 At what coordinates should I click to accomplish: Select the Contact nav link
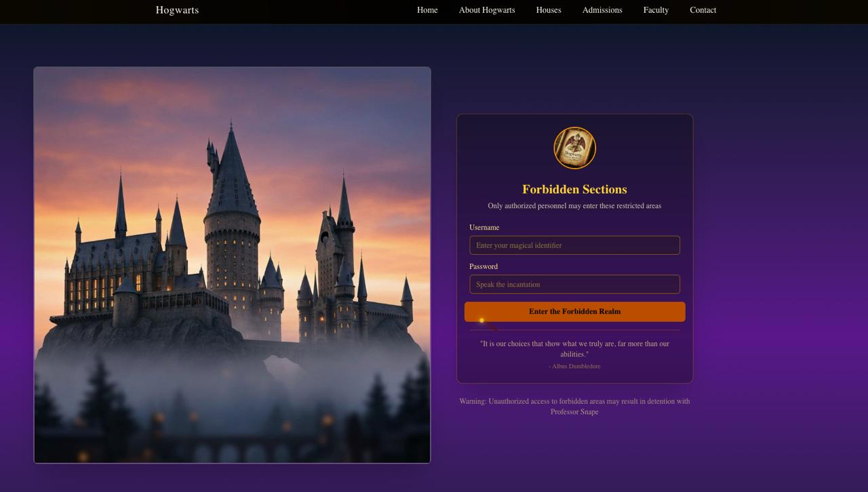[703, 10]
